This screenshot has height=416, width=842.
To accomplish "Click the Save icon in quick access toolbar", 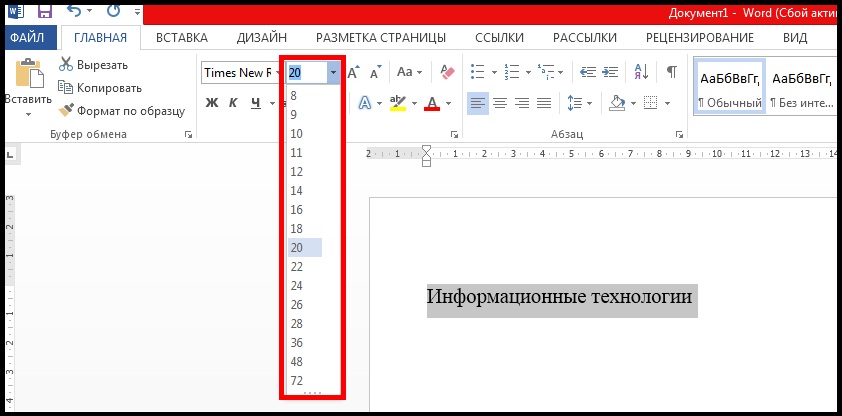I will [45, 10].
